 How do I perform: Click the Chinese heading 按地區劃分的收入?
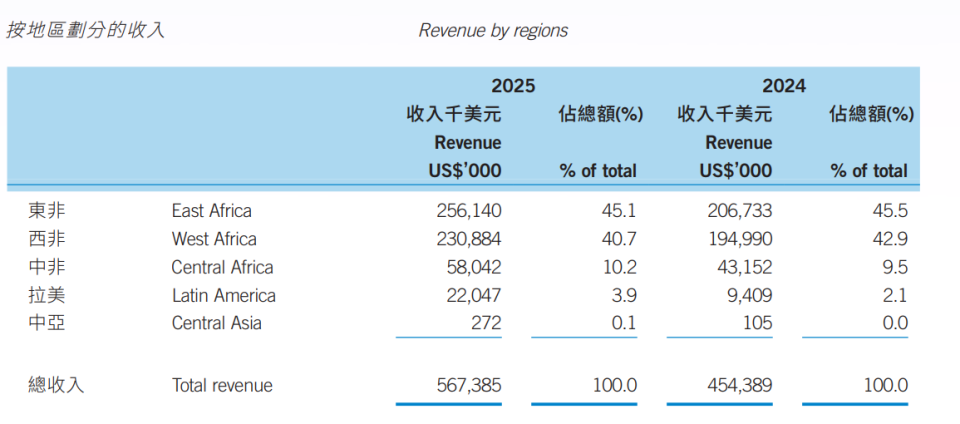coord(85,30)
